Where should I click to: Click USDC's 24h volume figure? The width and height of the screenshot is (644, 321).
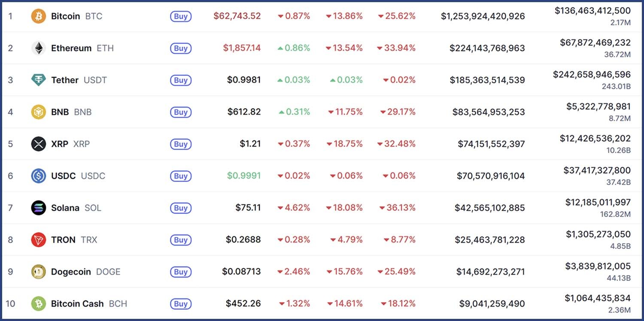(597, 171)
